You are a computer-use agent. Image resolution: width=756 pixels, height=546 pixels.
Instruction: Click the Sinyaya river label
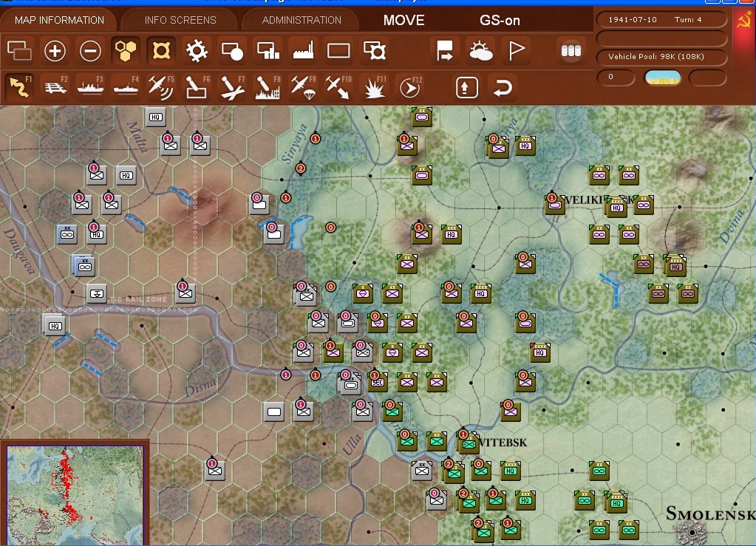pyautogui.click(x=294, y=143)
